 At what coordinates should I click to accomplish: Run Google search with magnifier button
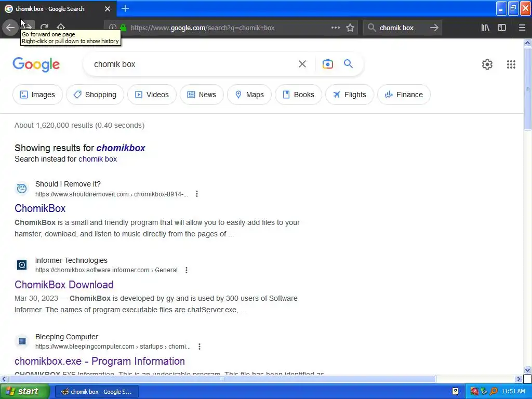[x=348, y=63]
